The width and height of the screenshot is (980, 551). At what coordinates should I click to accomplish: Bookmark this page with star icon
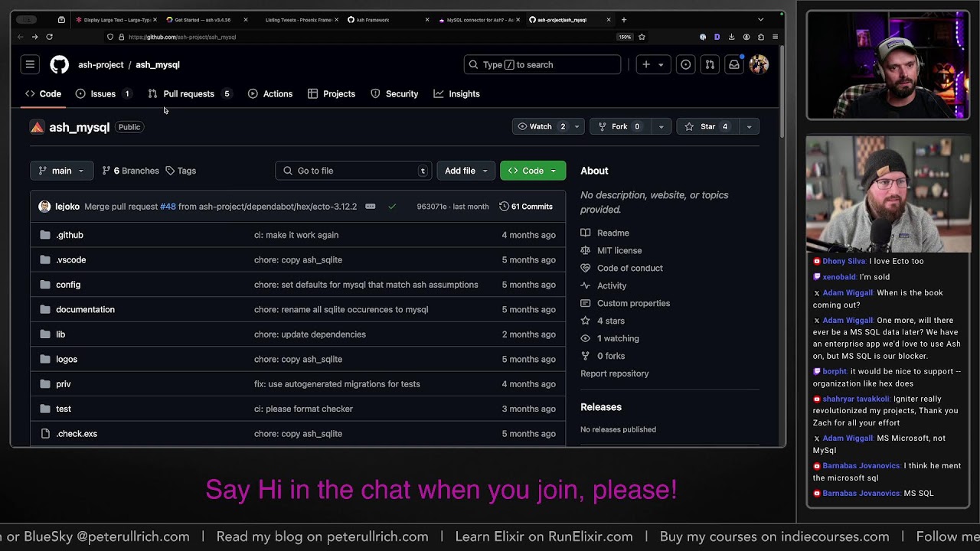point(642,37)
